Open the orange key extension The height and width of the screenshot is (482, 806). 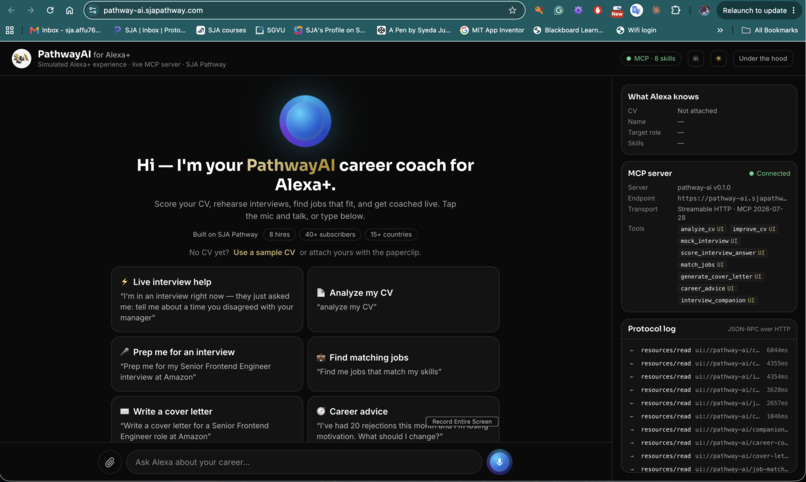pyautogui.click(x=539, y=10)
